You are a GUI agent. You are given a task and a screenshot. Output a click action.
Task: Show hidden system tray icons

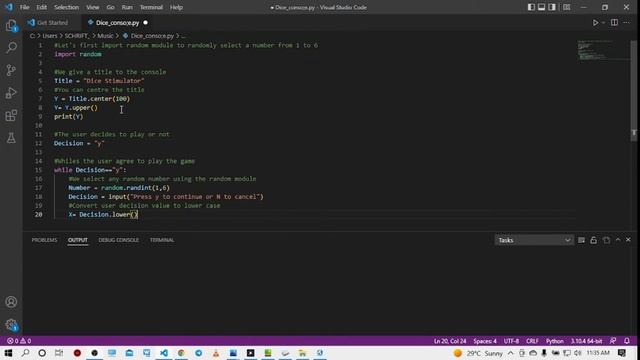(x=511, y=353)
